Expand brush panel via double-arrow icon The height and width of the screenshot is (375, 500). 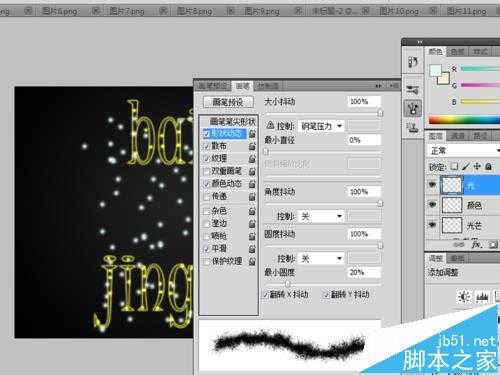(378, 86)
